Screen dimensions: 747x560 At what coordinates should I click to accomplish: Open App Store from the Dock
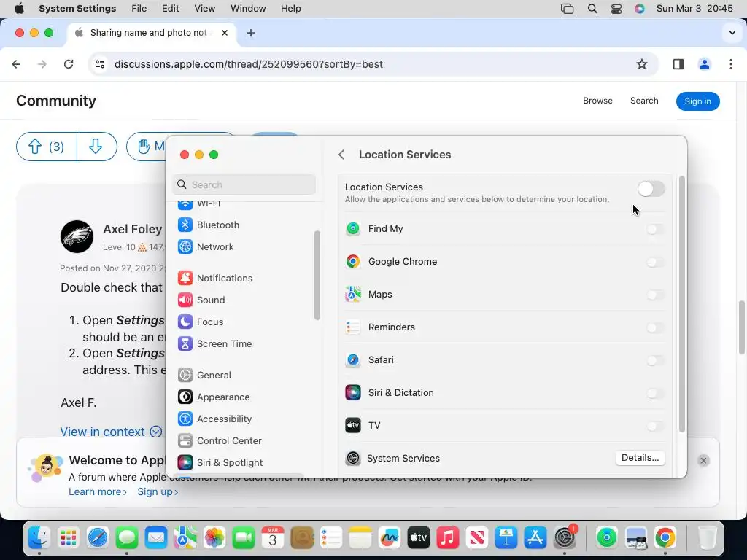535,538
